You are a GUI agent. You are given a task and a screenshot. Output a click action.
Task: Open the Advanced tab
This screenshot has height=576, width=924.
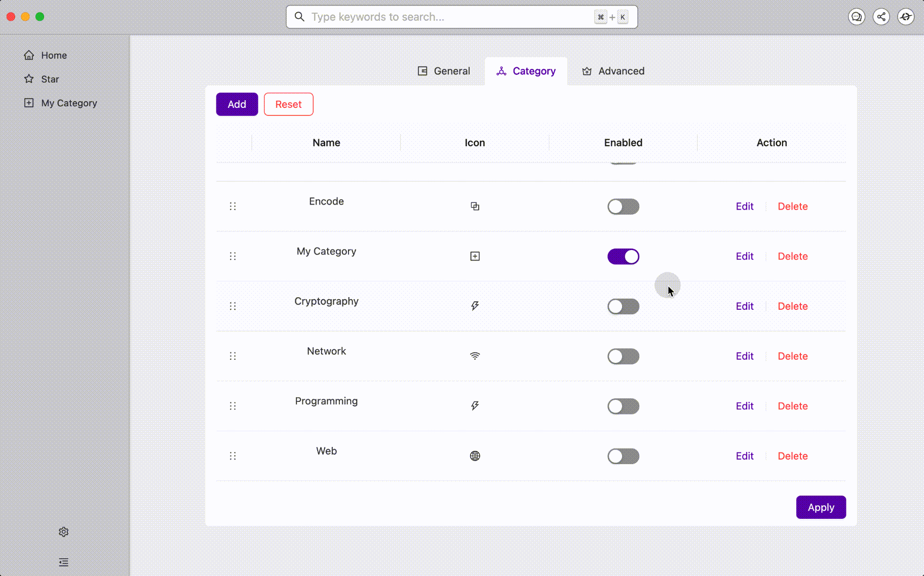click(x=613, y=71)
